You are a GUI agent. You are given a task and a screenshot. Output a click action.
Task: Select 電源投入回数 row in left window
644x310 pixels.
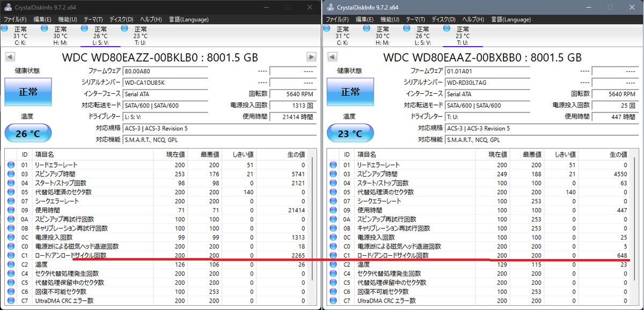(157, 237)
